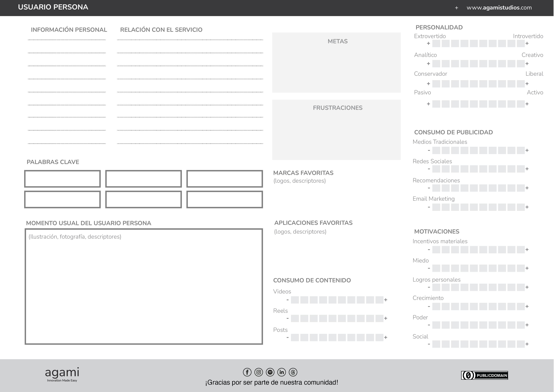This screenshot has width=554, height=392.
Task: Click the Activo label
Action: pos(535,92)
